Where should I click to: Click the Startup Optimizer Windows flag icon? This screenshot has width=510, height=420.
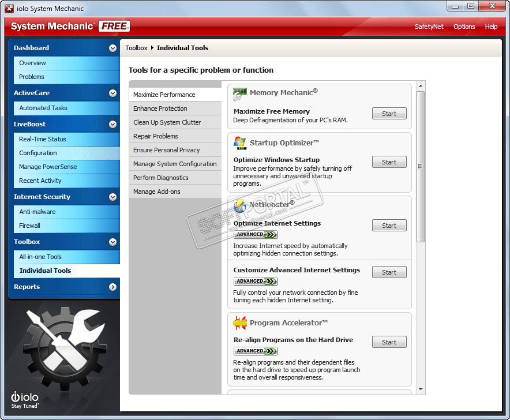click(x=240, y=143)
